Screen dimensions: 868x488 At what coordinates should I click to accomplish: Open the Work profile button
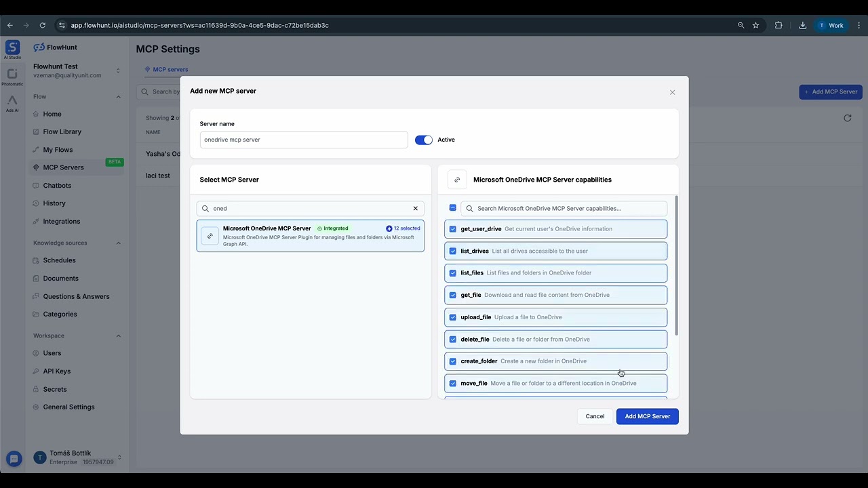pos(831,25)
